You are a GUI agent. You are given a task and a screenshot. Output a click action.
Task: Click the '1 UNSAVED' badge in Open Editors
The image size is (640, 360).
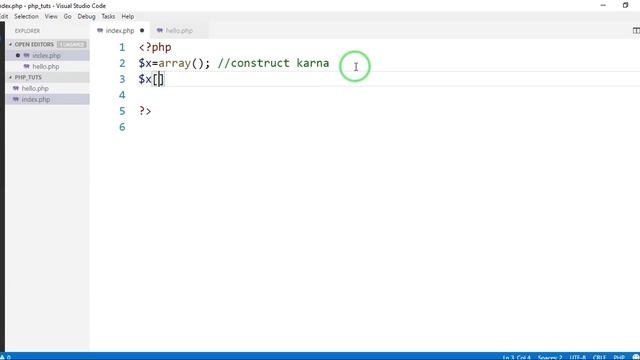coord(71,44)
